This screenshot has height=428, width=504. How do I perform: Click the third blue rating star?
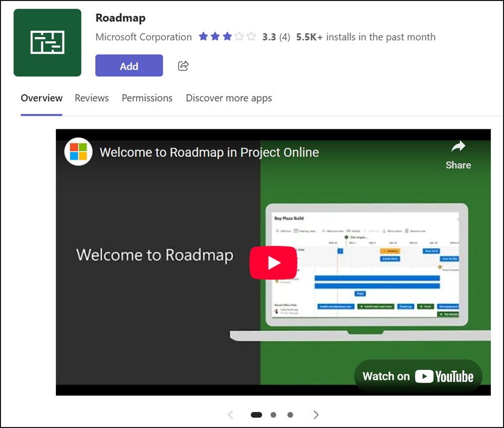(227, 36)
